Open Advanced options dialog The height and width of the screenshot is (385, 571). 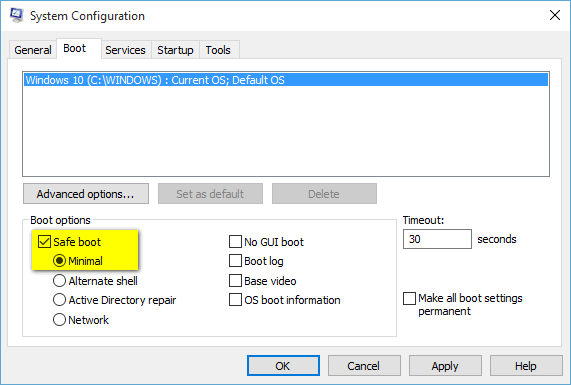(x=86, y=194)
